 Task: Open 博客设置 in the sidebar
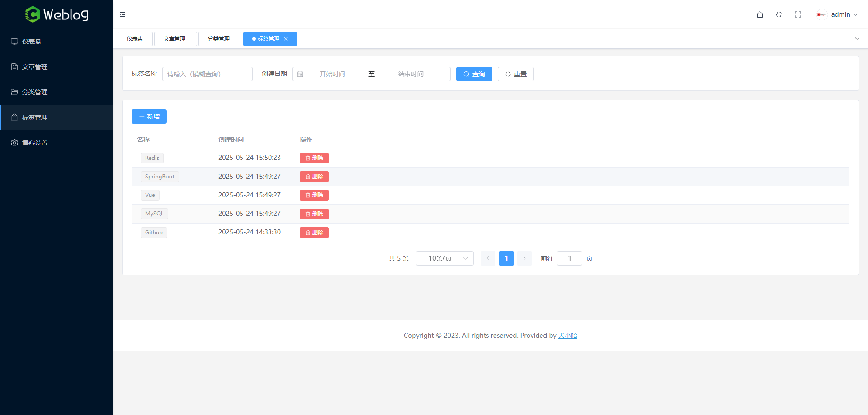[35, 143]
